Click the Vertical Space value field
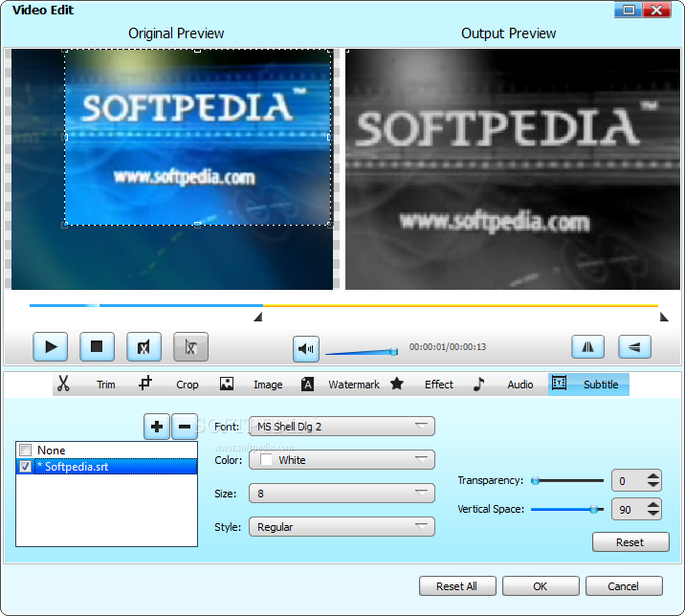The width and height of the screenshot is (685, 616). (x=630, y=510)
